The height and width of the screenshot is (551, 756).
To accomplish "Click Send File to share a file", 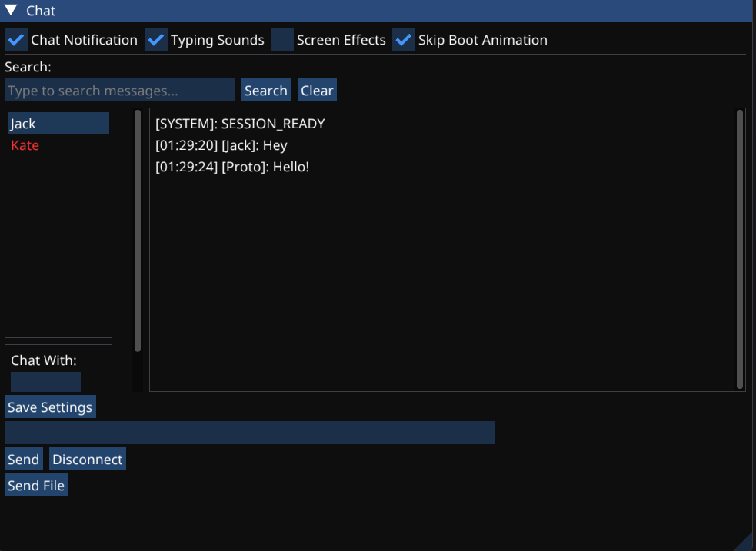I will click(x=35, y=485).
